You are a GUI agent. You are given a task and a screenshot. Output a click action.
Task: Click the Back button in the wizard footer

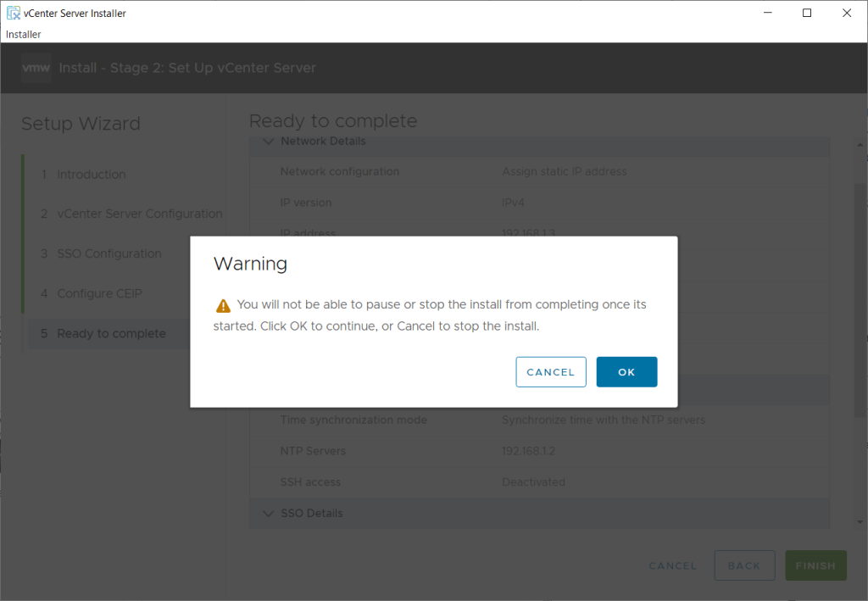coord(743,565)
